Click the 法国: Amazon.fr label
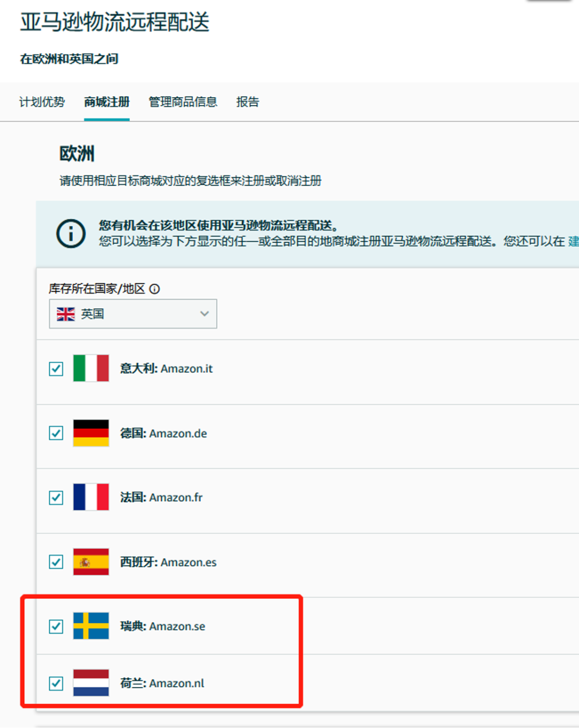The image size is (579, 728). [161, 497]
